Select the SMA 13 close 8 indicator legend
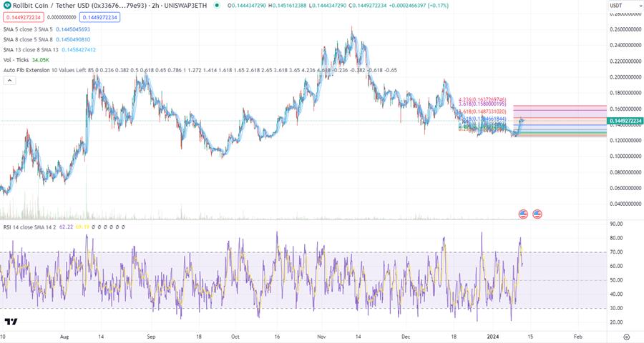644x343 pixels. [31, 50]
